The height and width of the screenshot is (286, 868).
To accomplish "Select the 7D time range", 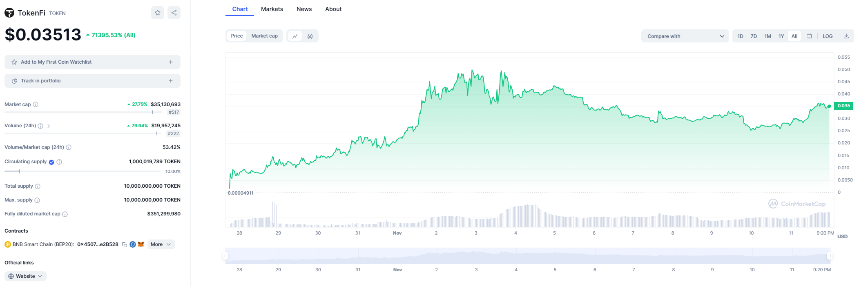I will tap(754, 36).
